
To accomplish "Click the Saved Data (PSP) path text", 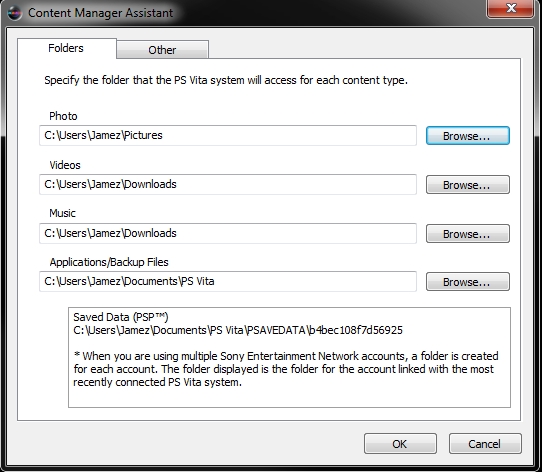I will (x=238, y=330).
